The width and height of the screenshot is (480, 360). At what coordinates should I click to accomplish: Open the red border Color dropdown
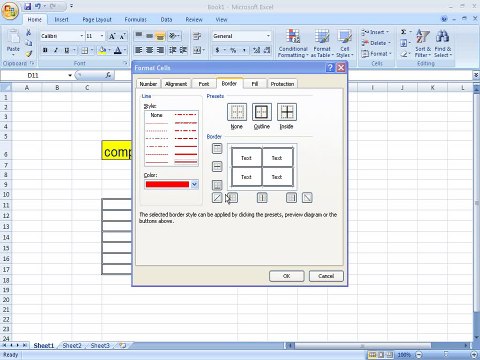[194, 184]
